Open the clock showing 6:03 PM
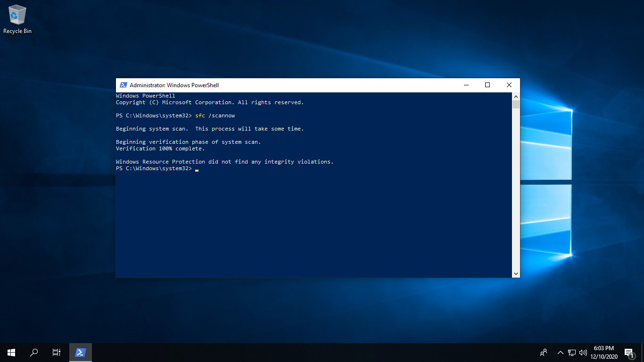 pos(604,352)
